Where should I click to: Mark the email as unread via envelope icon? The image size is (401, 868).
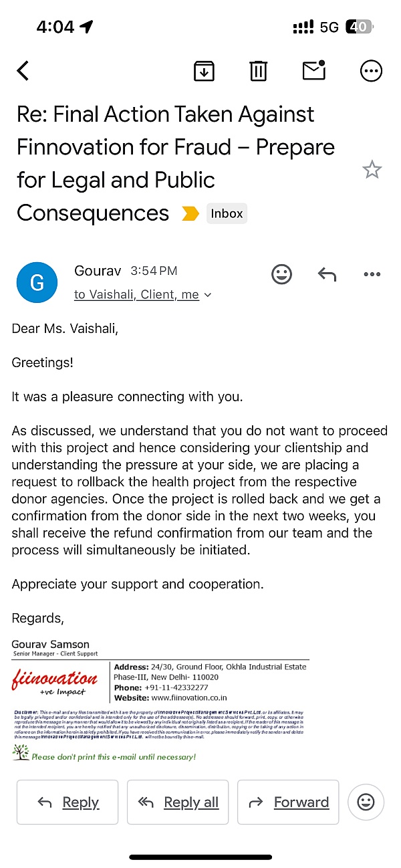314,70
